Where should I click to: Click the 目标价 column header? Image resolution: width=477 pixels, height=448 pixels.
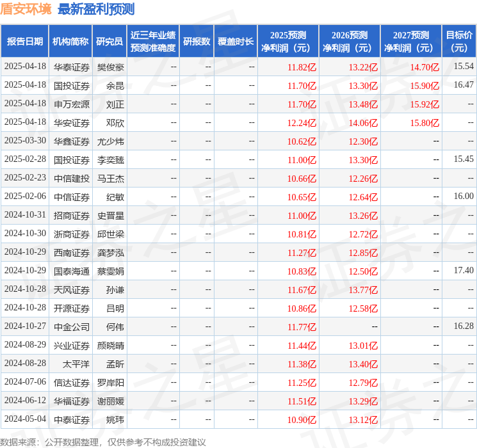[459, 42]
